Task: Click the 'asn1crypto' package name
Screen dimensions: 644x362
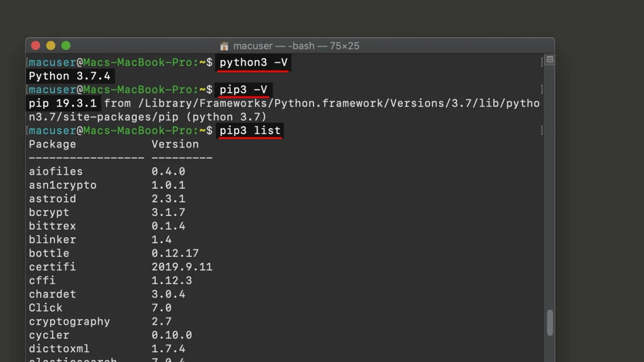Action: point(63,185)
